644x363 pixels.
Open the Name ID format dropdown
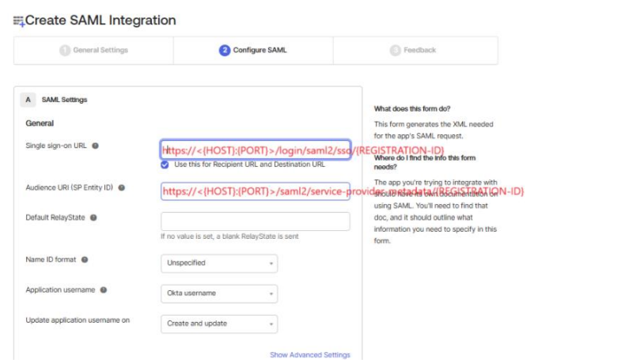pyautogui.click(x=218, y=263)
